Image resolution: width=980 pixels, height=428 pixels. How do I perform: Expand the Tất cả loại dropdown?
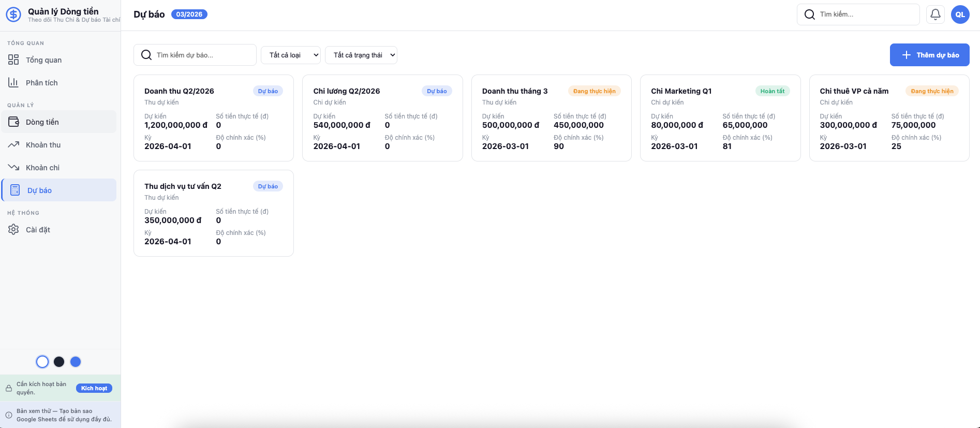pyautogui.click(x=291, y=55)
